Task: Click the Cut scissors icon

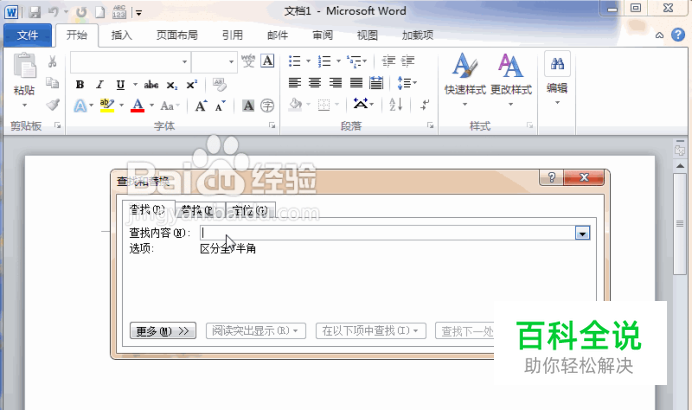Action: (x=53, y=62)
